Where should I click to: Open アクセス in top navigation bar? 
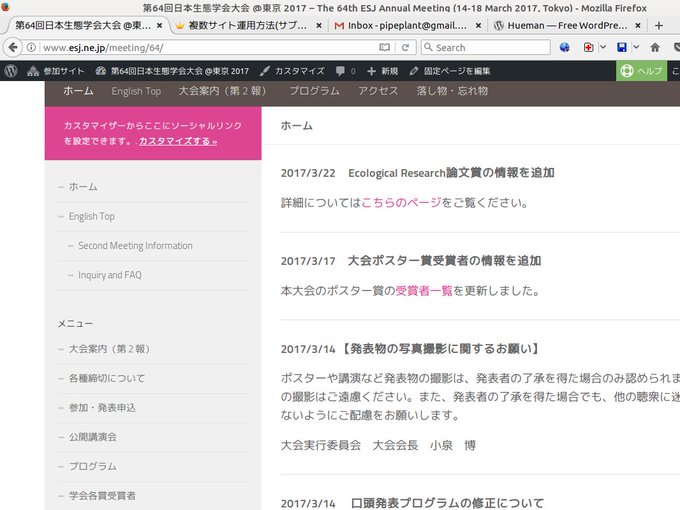[x=378, y=91]
